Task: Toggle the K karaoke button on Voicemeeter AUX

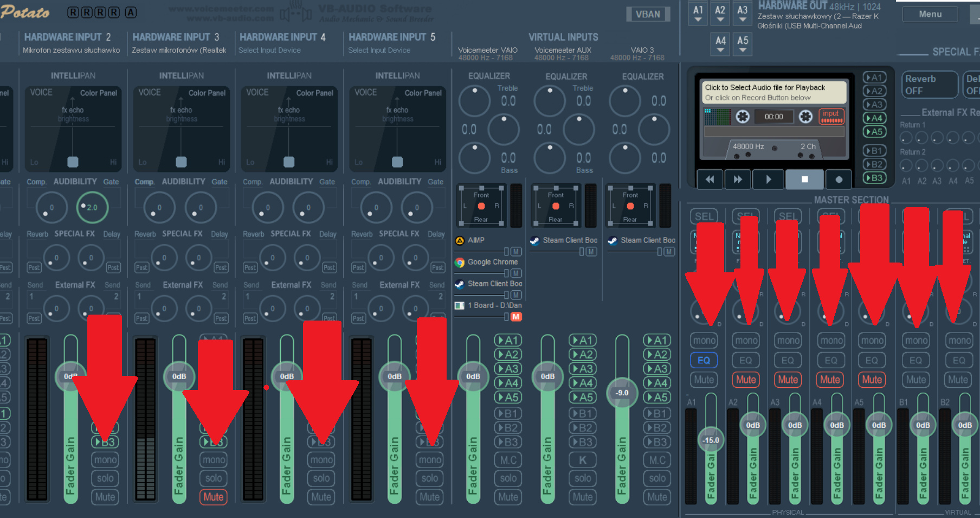Action: point(583,460)
